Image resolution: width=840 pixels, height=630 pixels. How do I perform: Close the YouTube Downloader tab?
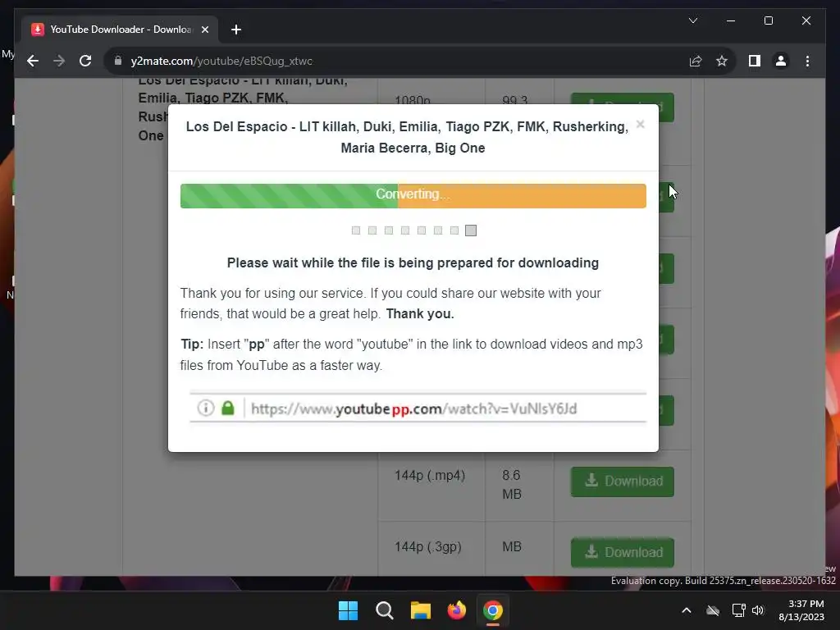[x=204, y=30]
